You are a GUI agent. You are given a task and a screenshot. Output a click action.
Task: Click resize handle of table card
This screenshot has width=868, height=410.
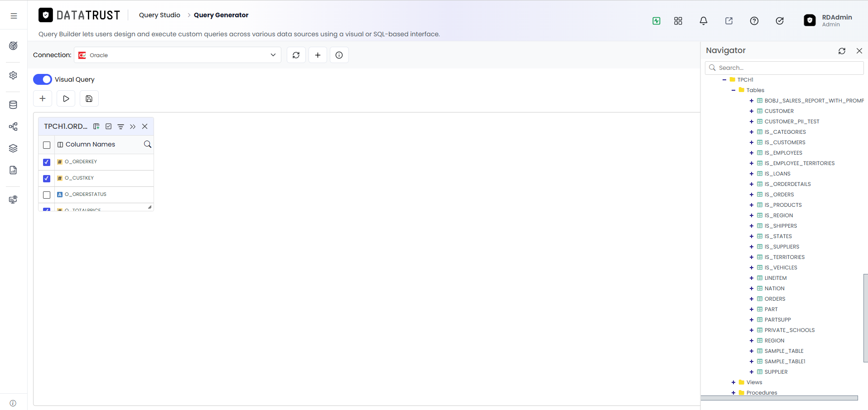149,207
